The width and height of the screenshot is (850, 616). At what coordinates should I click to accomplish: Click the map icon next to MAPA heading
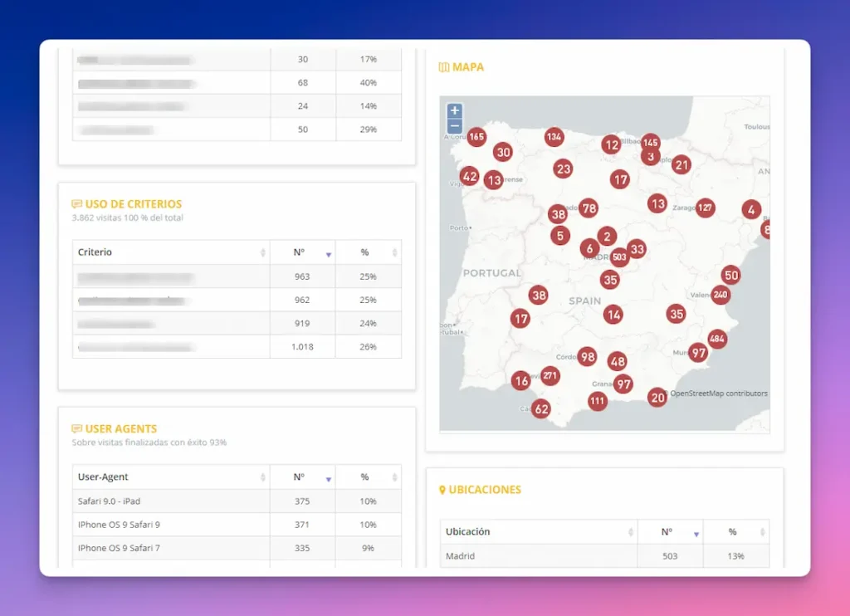[444, 67]
